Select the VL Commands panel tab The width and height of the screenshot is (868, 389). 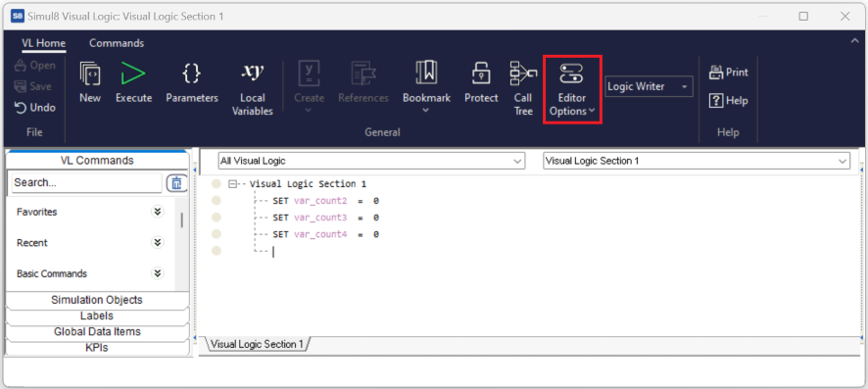pos(97,161)
